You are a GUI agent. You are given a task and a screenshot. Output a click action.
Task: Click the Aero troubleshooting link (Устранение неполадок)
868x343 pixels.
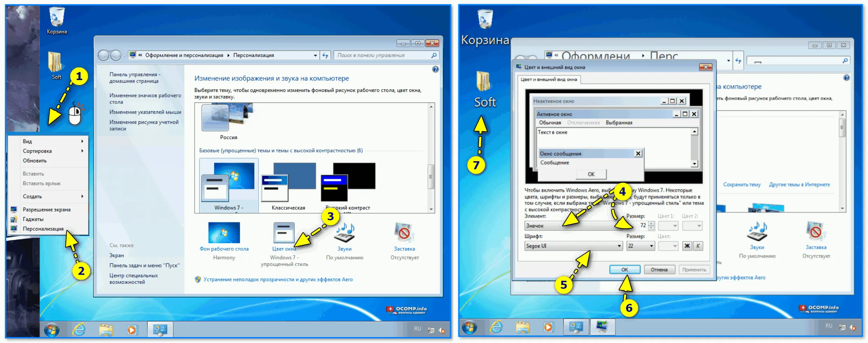(278, 279)
